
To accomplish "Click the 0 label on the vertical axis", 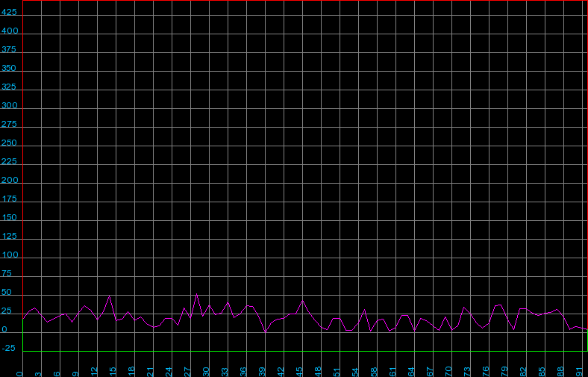I will point(4,330).
